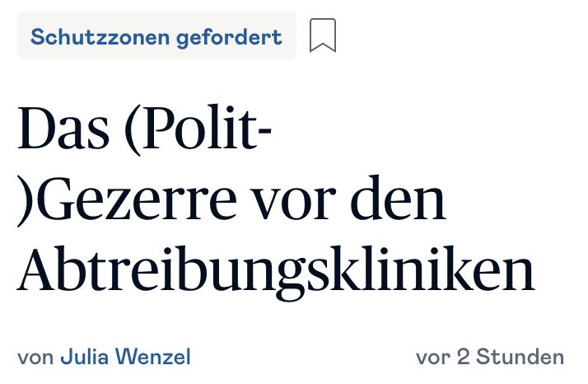Tap the word 'Schutzzonen' in the tag
The height and width of the screenshot is (384, 588).
pyautogui.click(x=100, y=36)
